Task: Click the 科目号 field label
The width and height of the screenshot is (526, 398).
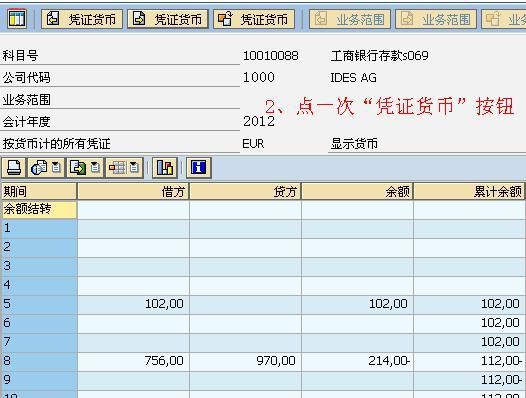Action: 20,56
